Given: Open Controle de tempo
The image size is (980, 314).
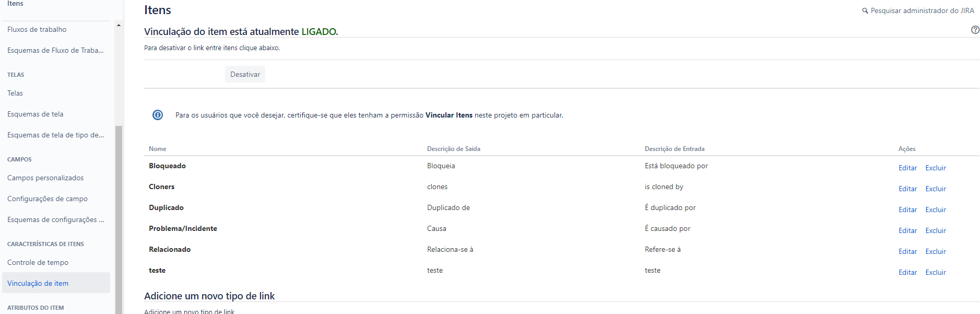Looking at the screenshot, I should (38, 263).
